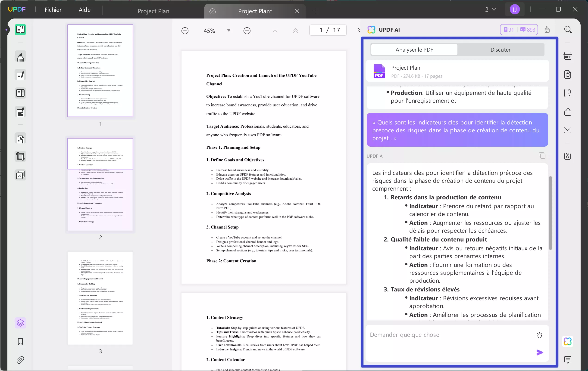
Task: Show prompt suggestions lightbulb icon
Action: tap(539, 335)
